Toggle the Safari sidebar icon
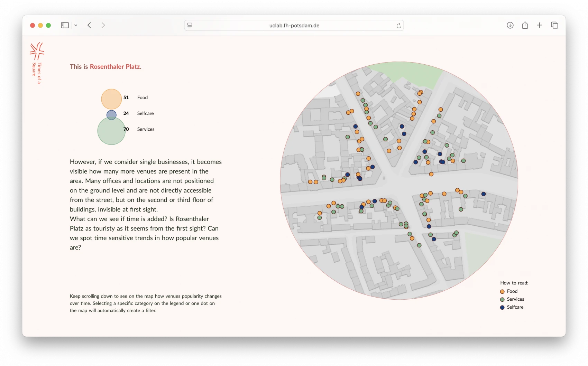The image size is (588, 366). (x=65, y=25)
